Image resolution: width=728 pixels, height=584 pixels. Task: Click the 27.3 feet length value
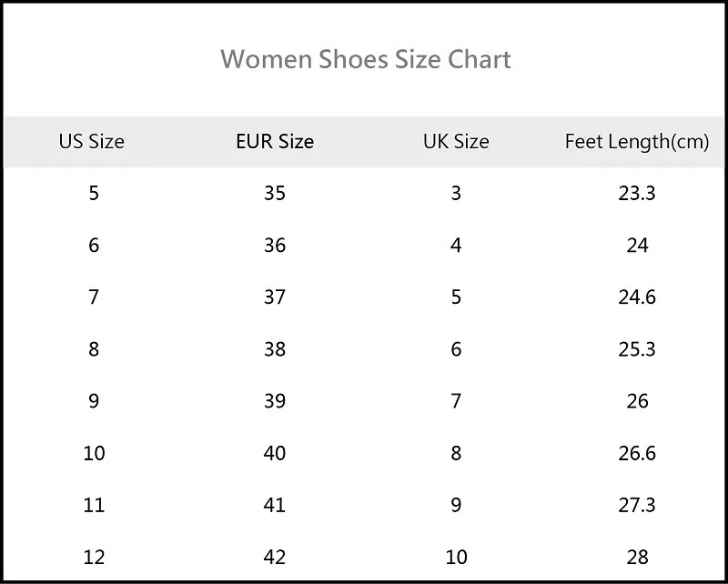(637, 505)
